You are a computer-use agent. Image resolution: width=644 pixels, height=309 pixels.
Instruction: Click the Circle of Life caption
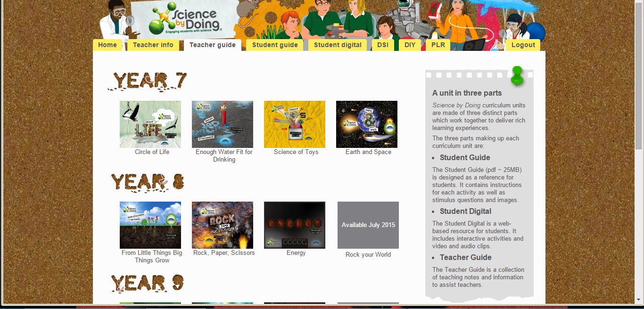click(152, 152)
